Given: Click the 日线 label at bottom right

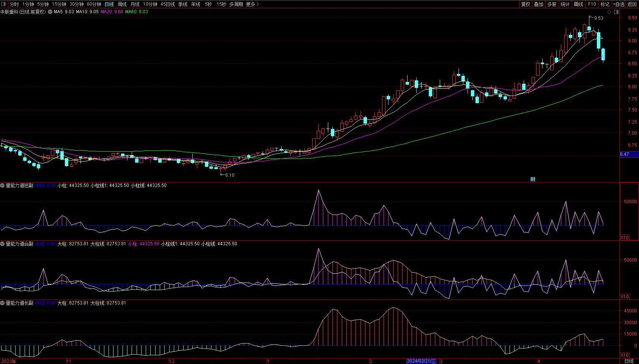Looking at the screenshot, I should coord(629,361).
